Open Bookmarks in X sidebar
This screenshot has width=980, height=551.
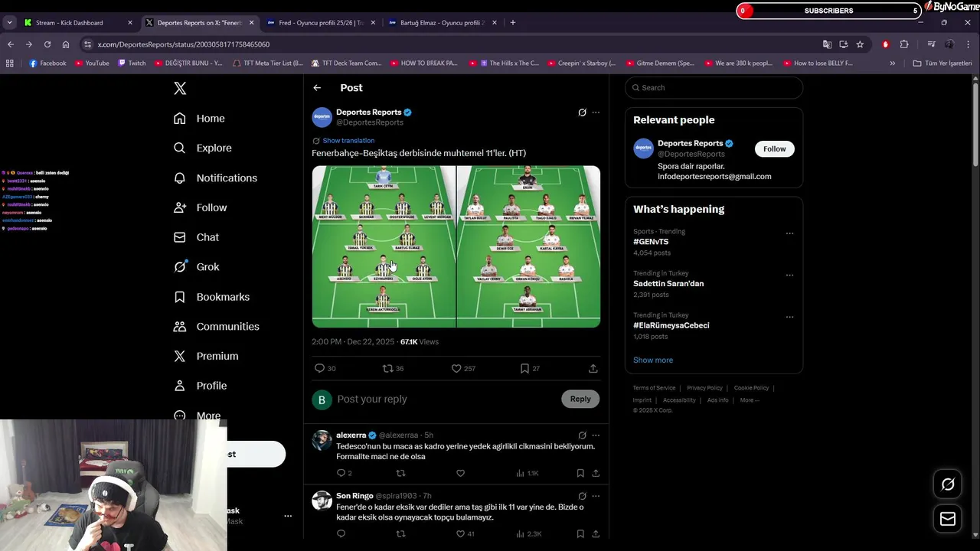tap(211, 297)
